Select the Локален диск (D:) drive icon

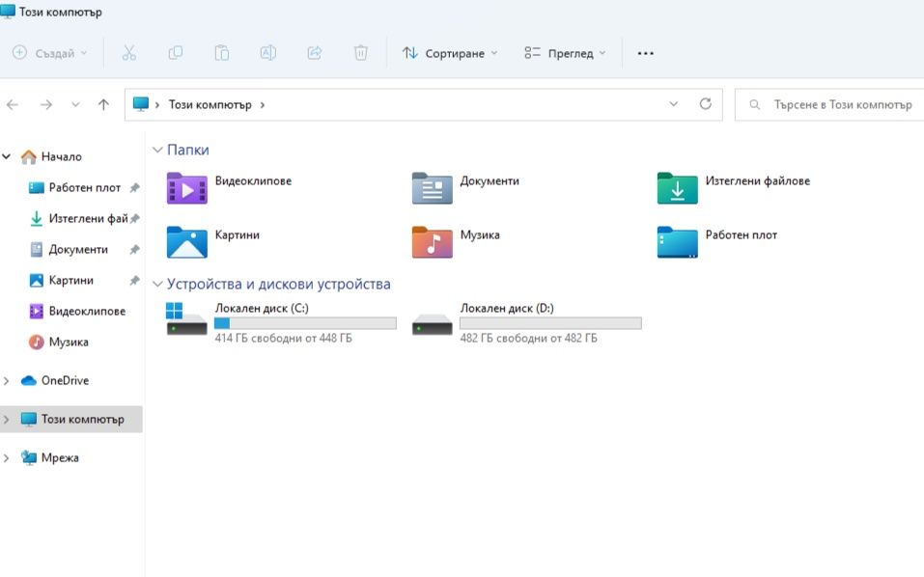click(432, 323)
